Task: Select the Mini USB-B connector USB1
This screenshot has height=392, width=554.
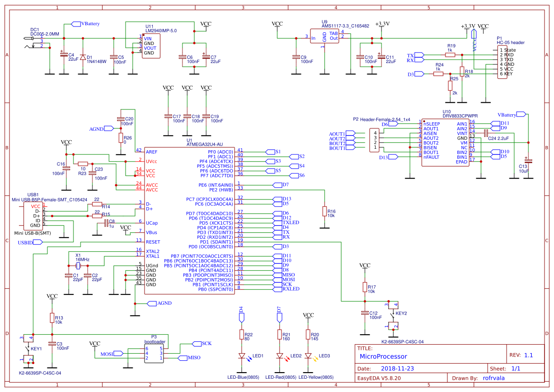Action: coord(32,216)
